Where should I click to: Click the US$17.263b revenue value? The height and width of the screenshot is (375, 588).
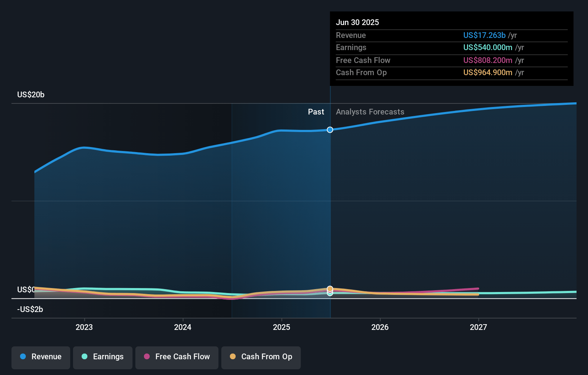[485, 35]
